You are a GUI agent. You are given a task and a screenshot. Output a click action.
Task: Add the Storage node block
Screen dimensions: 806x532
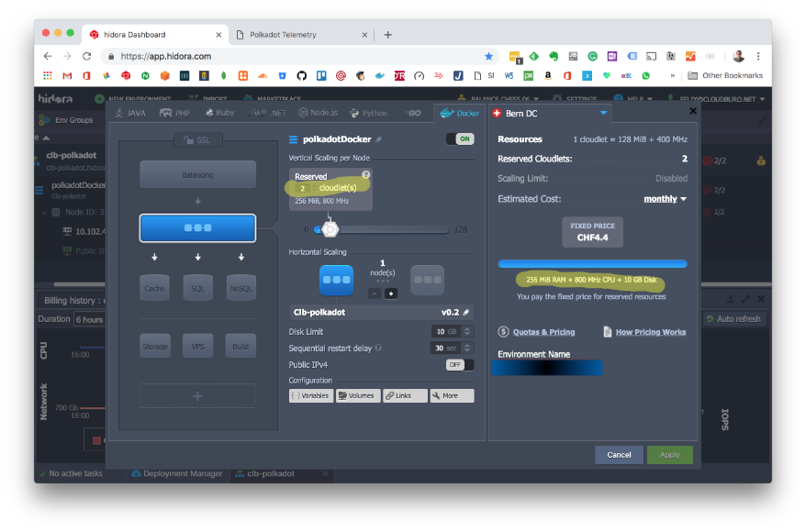tap(154, 345)
